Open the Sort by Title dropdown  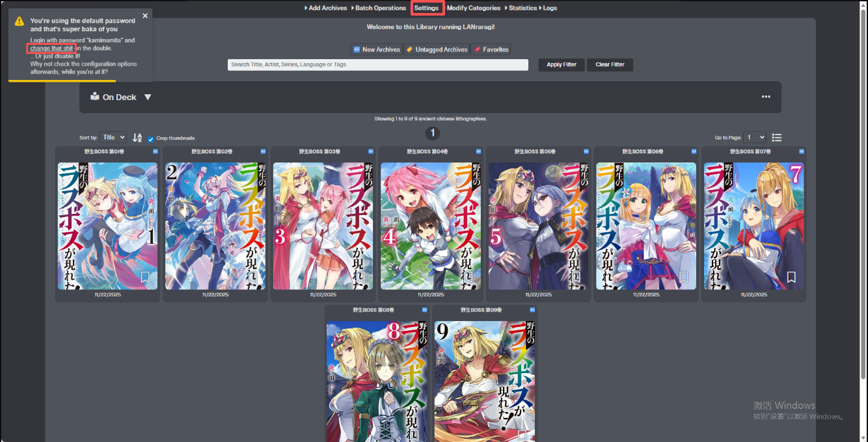coord(113,138)
